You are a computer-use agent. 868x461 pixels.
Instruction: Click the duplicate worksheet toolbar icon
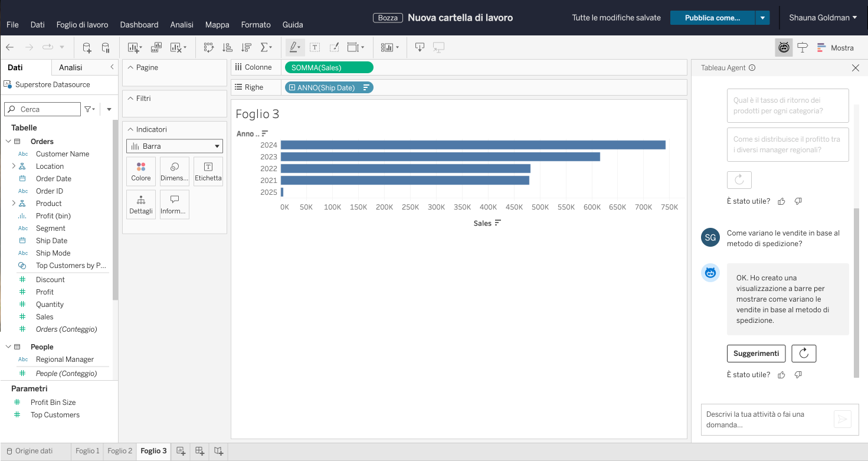[156, 48]
